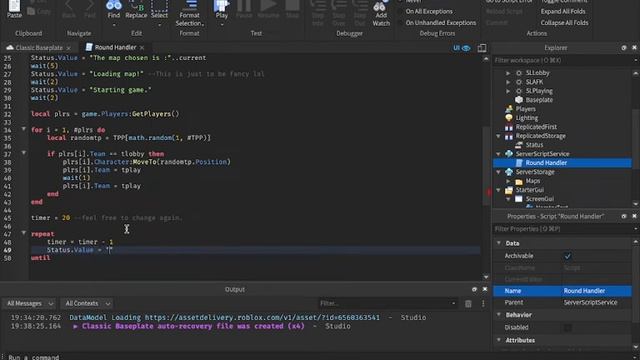This screenshot has height=360, width=640.
Task: Select On All Exceptions debug option
Action: (x=429, y=11)
